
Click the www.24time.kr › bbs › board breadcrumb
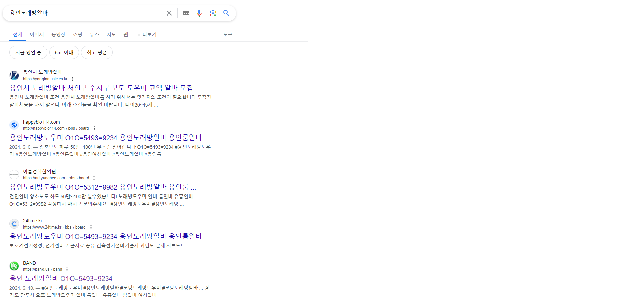[x=54, y=227]
